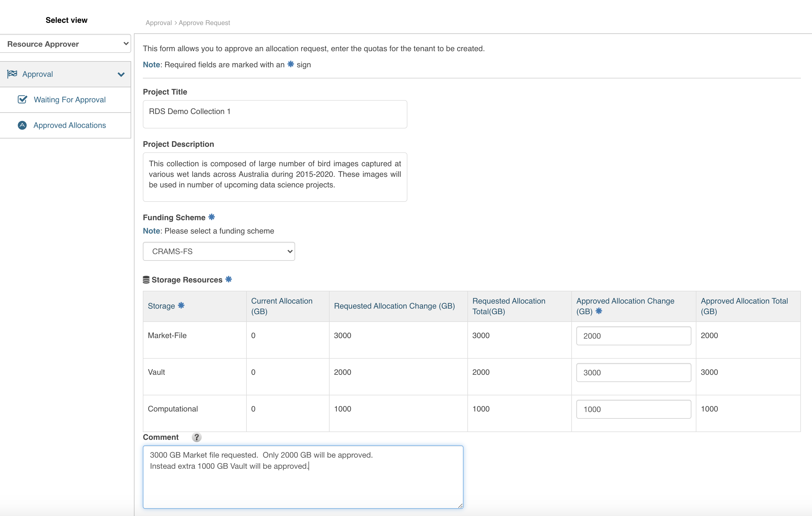This screenshot has width=812, height=516.
Task: Click the Comment help question mark icon
Action: pyautogui.click(x=196, y=437)
